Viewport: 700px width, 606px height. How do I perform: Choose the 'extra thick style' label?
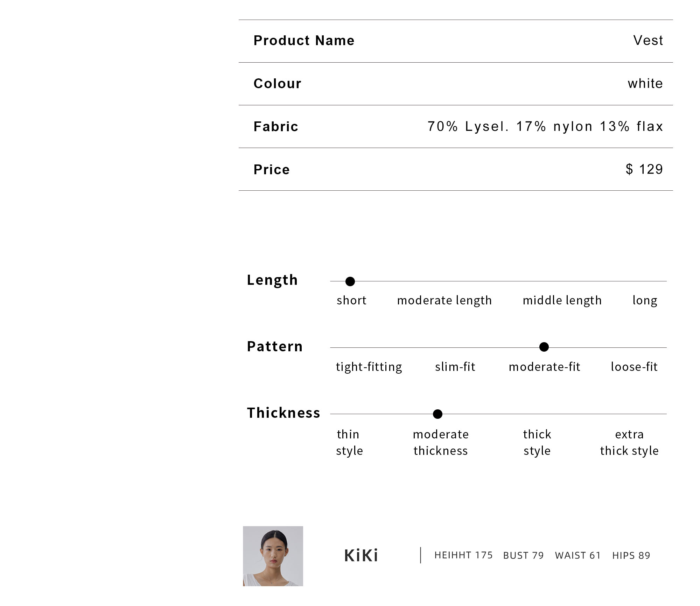[629, 443]
